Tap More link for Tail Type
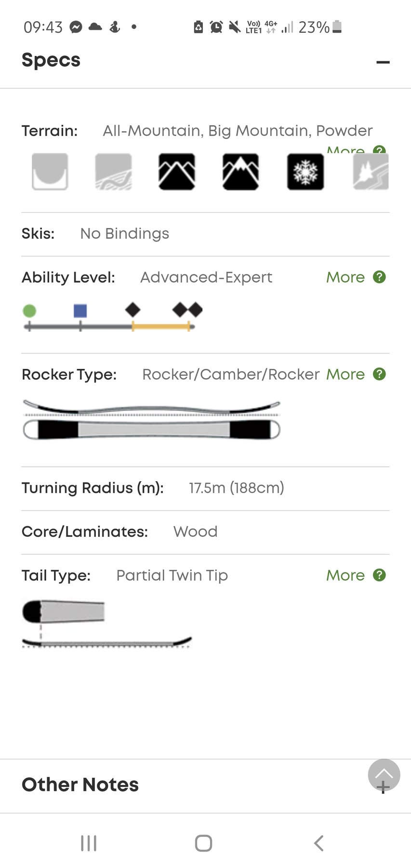411x868 pixels. point(345,575)
